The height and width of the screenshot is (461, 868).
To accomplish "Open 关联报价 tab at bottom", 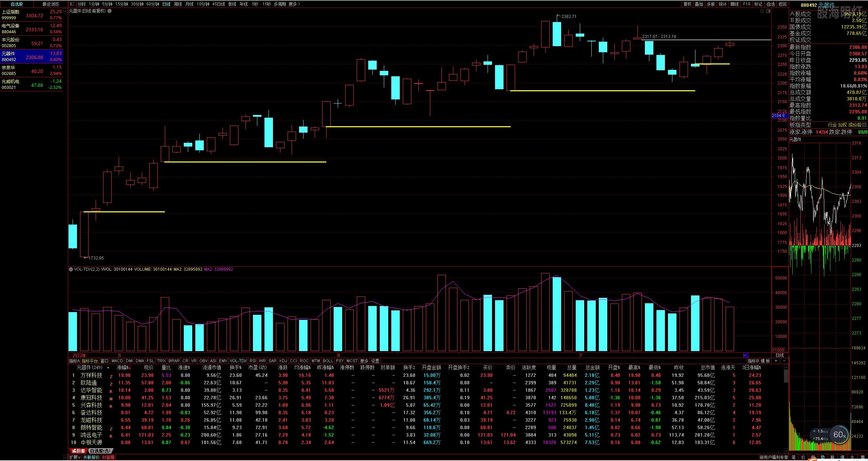I will coord(92,457).
